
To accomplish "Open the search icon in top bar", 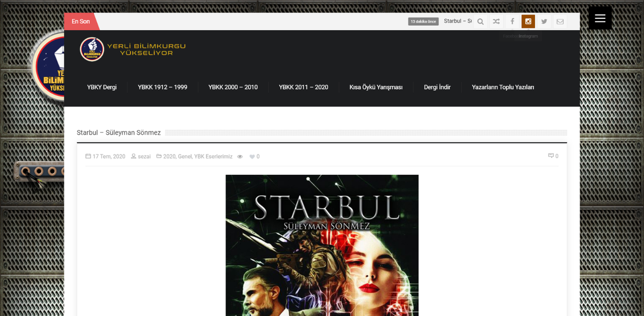I will point(480,21).
